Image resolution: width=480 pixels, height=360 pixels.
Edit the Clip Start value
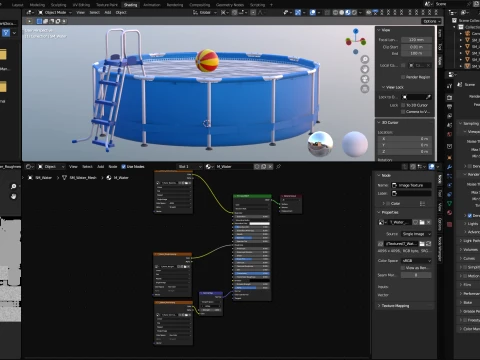tap(417, 47)
